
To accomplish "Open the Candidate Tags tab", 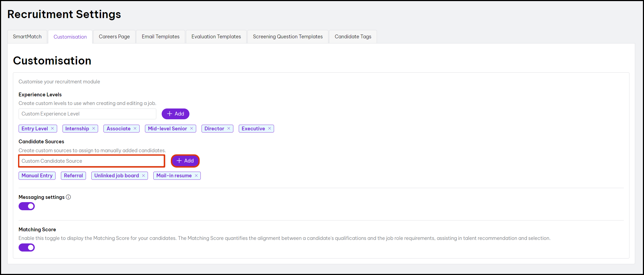I will click(353, 37).
